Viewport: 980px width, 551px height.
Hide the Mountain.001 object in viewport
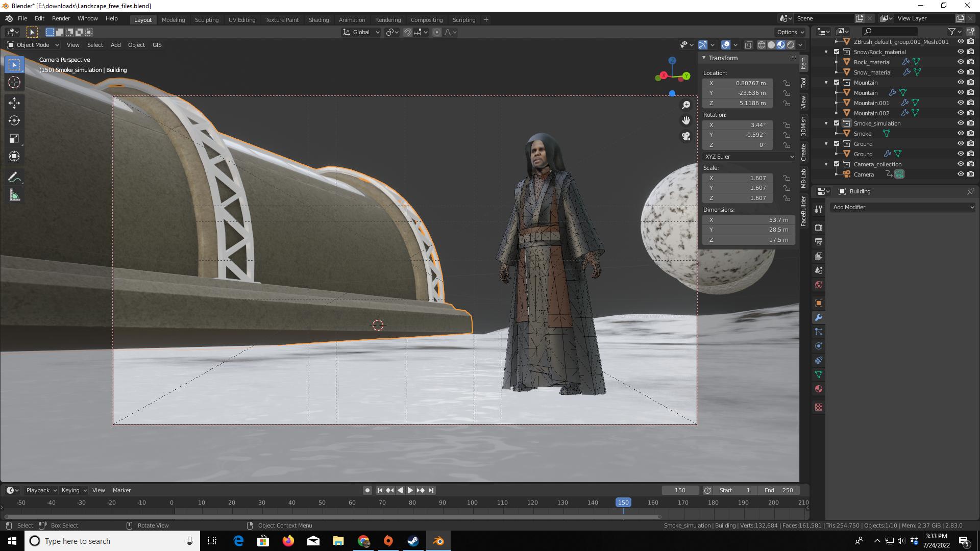[961, 103]
